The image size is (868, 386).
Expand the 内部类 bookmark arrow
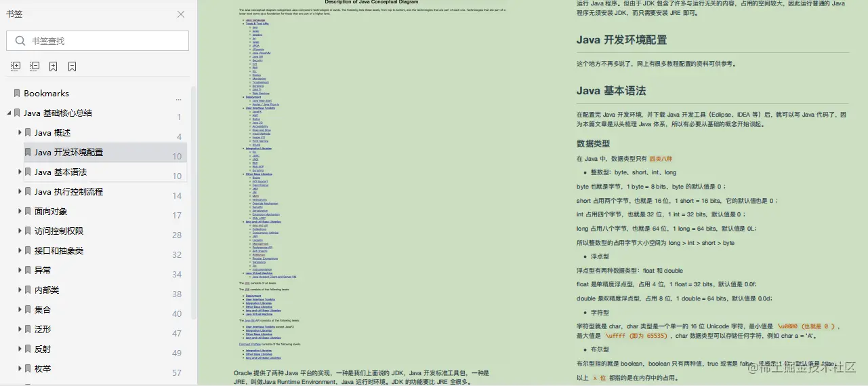pos(20,290)
